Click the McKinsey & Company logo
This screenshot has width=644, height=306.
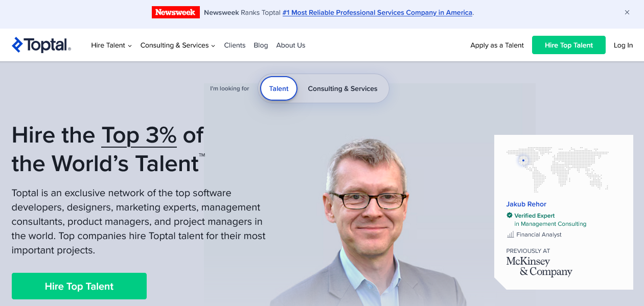[x=539, y=266]
